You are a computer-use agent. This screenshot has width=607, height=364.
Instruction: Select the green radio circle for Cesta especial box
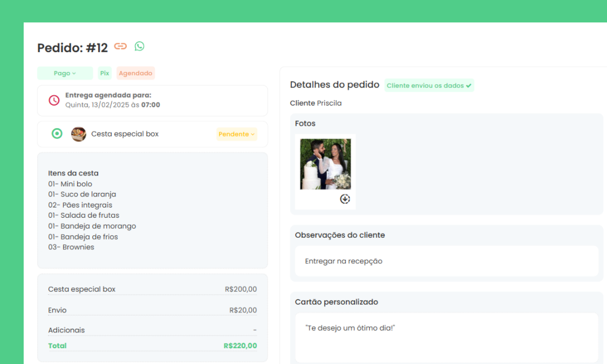[57, 134]
